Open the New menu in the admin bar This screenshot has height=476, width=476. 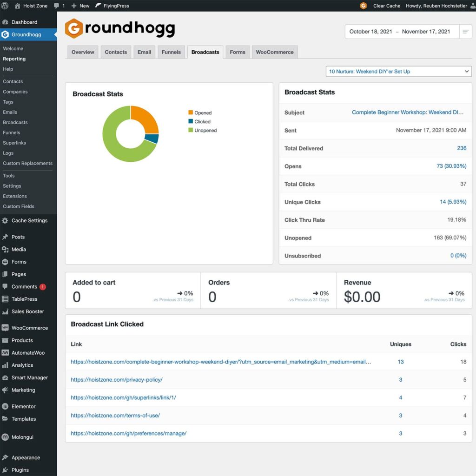tap(79, 6)
